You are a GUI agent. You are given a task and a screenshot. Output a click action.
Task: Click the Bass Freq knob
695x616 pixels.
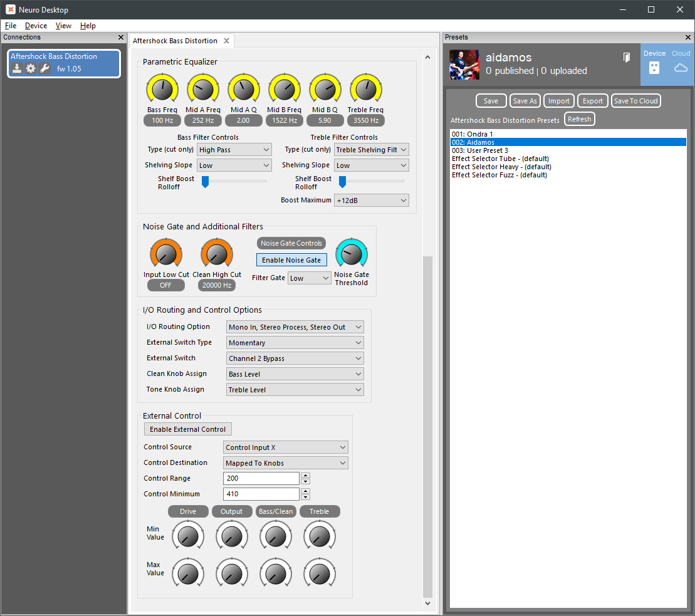(x=162, y=89)
